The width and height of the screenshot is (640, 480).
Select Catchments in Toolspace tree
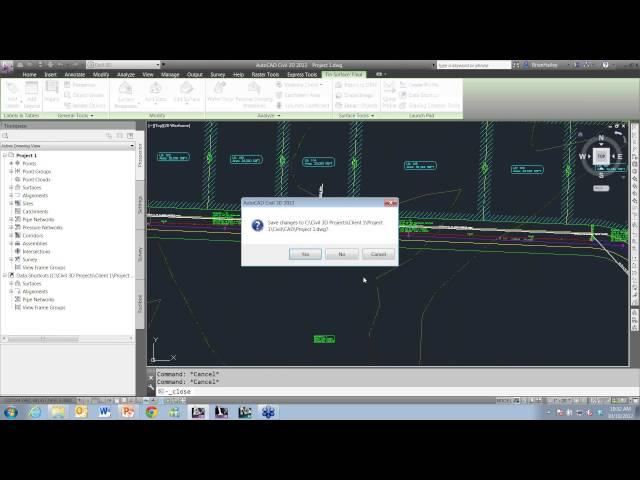[x=35, y=211]
